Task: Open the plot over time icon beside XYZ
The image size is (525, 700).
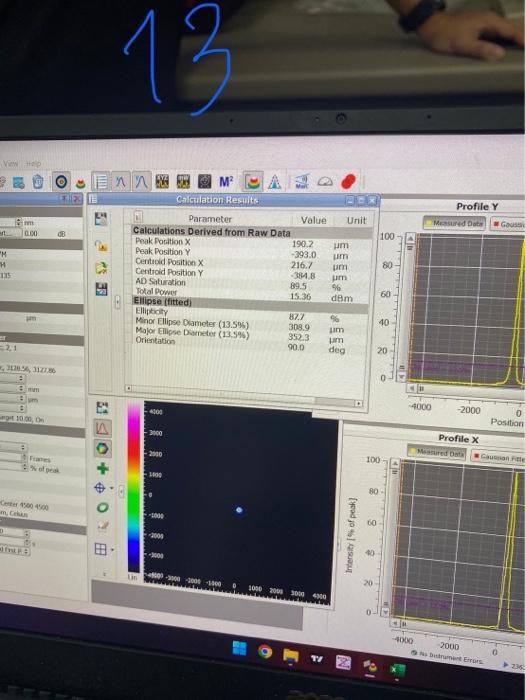Action: [x=183, y=182]
